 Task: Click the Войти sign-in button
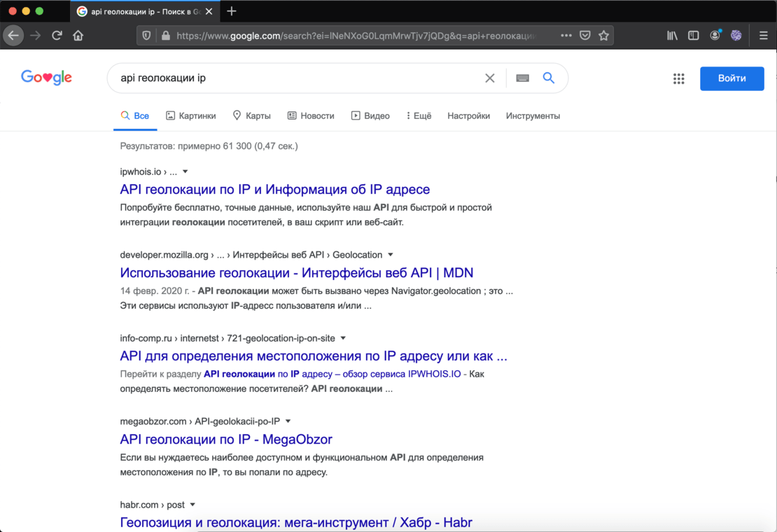(732, 78)
